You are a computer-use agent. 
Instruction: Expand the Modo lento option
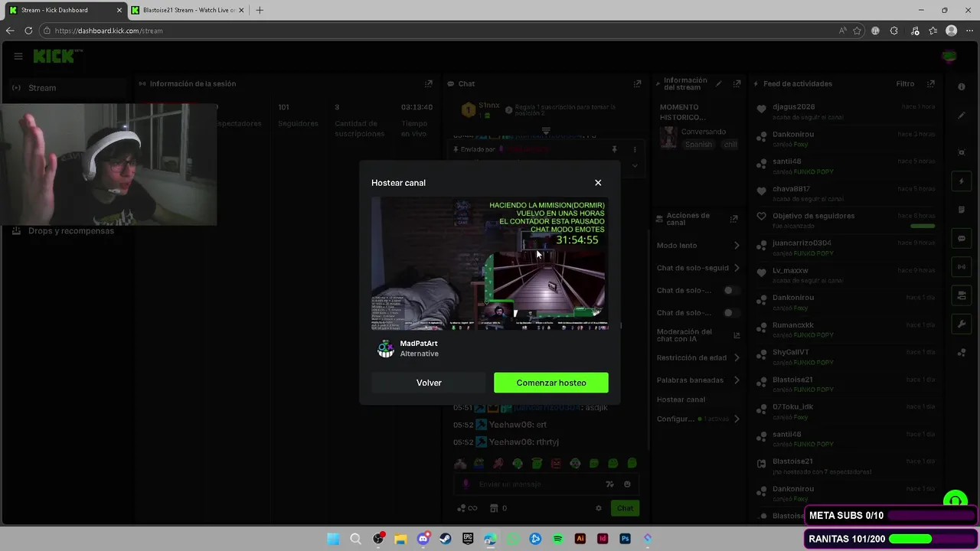pos(698,246)
